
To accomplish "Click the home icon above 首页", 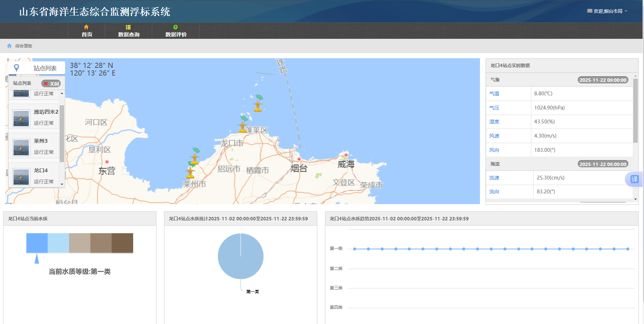I will coord(86,27).
